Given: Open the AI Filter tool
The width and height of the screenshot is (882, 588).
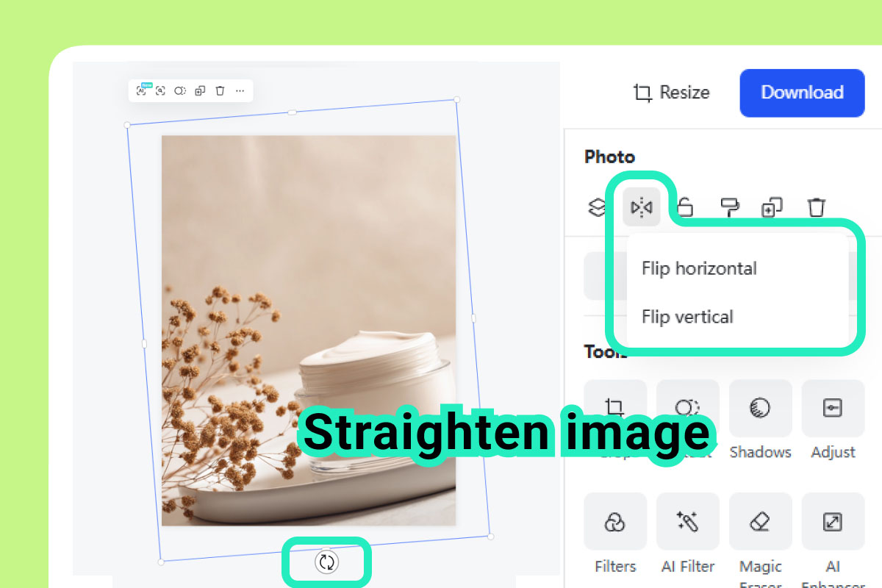Looking at the screenshot, I should (687, 521).
